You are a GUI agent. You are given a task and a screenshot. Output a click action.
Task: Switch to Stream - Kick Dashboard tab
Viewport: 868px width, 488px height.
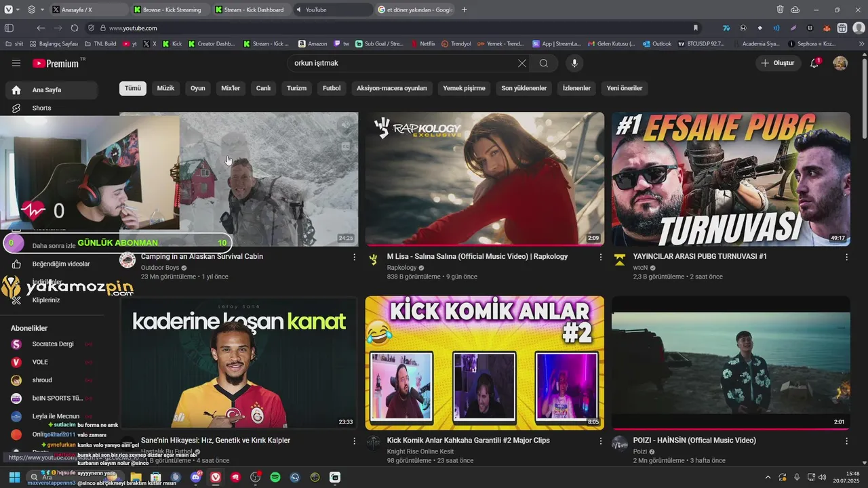pos(251,9)
